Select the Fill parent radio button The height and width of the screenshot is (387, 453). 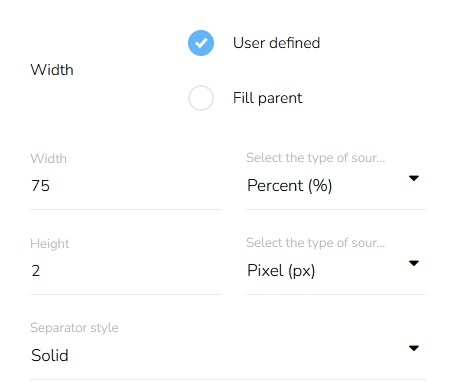(201, 98)
